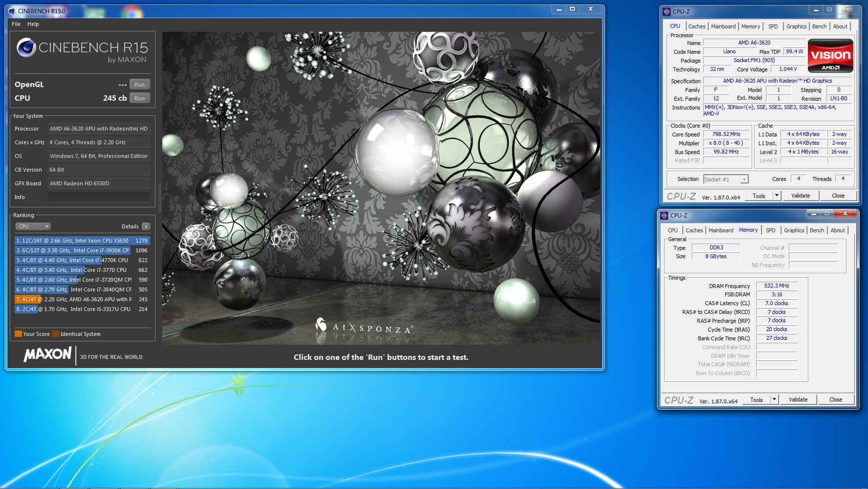
Task: Open the CPU ranking dropdown
Action: [33, 226]
